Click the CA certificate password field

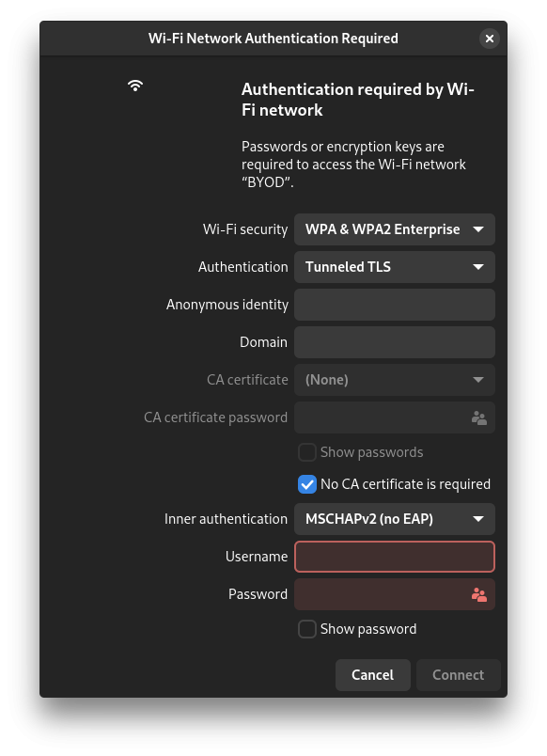(x=395, y=417)
